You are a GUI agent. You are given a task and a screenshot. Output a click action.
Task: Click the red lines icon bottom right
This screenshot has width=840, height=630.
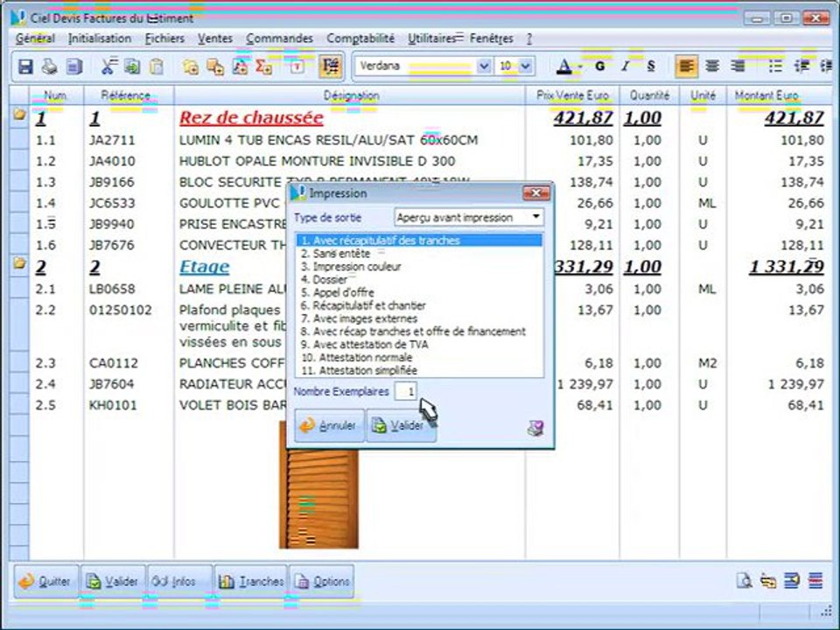[x=815, y=581]
